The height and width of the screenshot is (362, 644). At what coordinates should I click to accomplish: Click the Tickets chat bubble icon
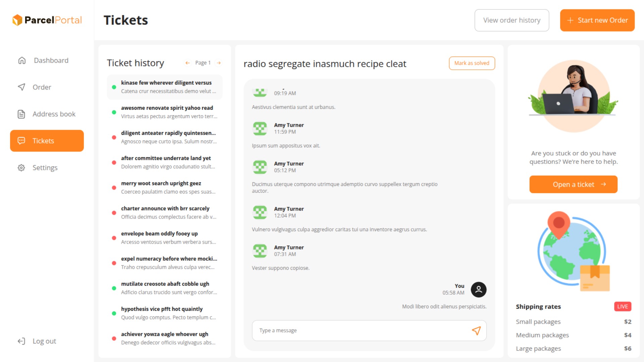tap(21, 141)
